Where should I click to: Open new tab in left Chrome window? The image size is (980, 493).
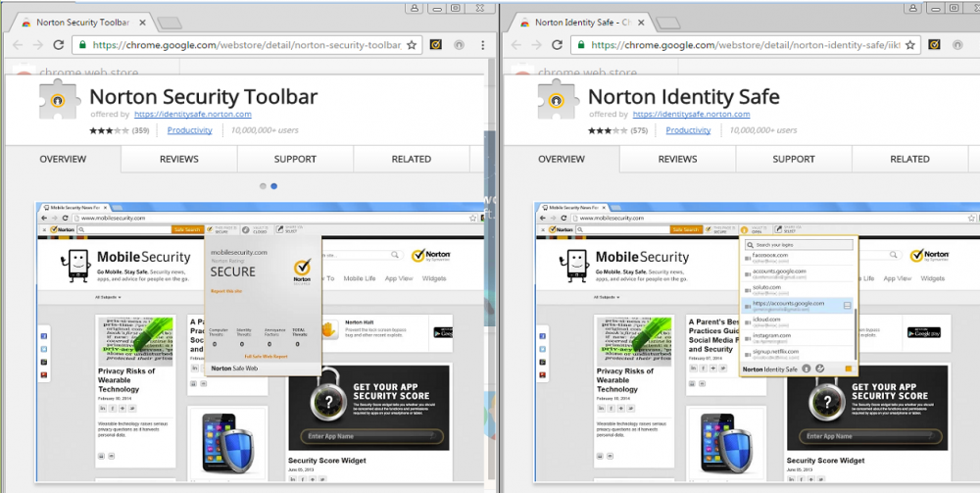coord(169,24)
